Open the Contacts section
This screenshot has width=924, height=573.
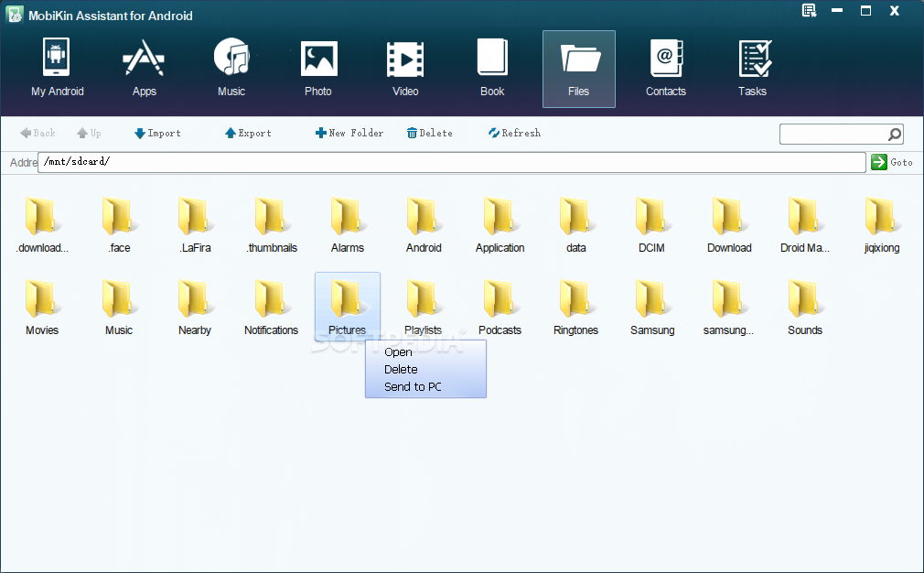point(666,68)
